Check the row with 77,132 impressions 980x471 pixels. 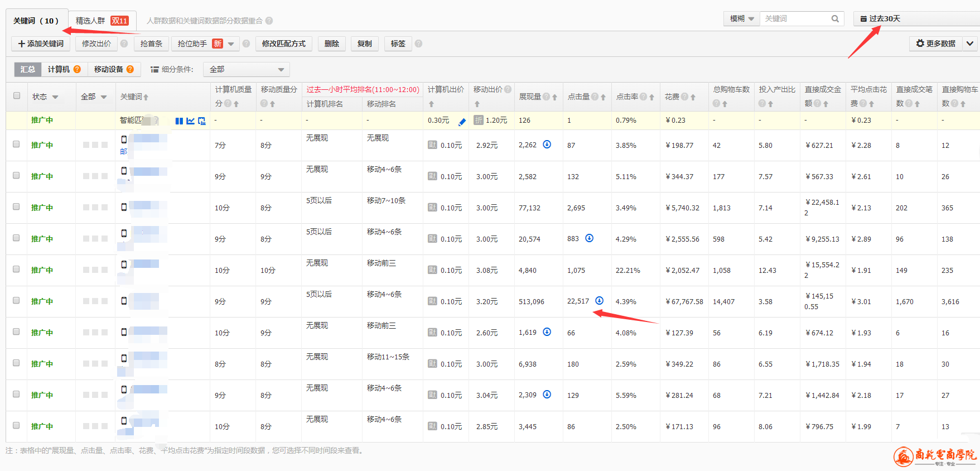[x=17, y=207]
